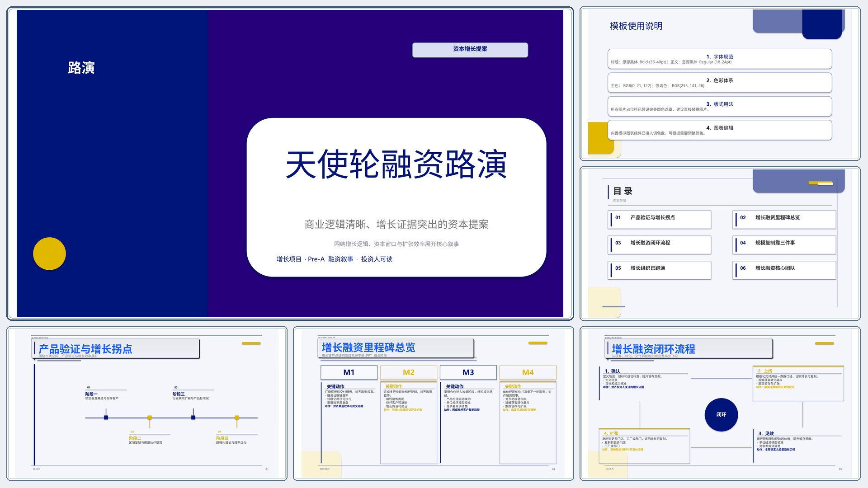Screen dimensions: 868x488
Task: Click contents entry 05 增长组织已跑通
Action: 660,270
